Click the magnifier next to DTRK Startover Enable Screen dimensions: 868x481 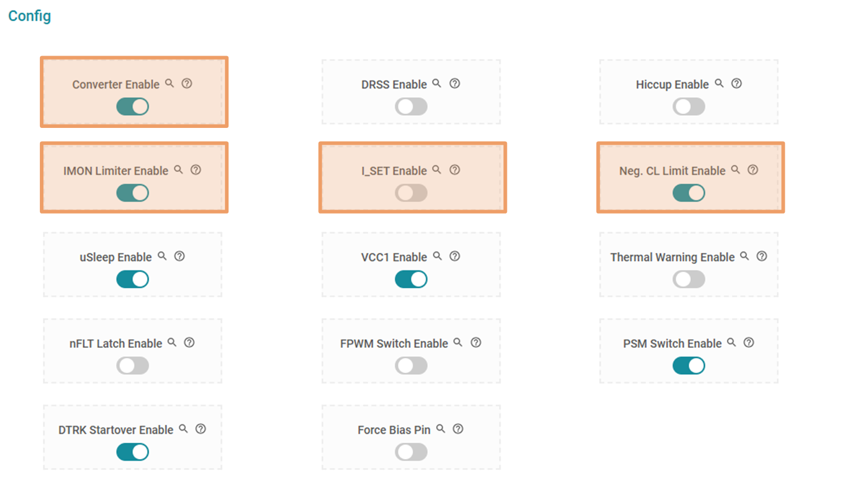coord(183,428)
